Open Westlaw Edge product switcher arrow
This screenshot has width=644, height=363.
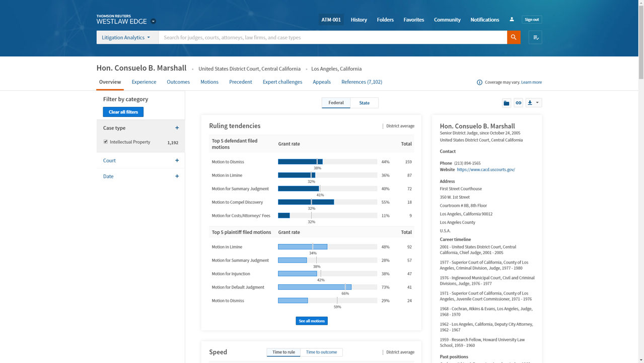tap(153, 21)
